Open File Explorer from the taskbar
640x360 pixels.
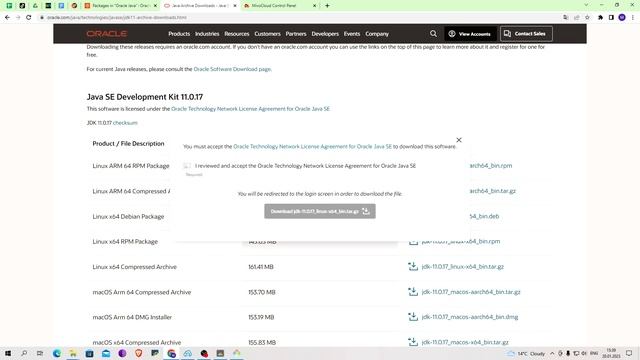tap(73, 353)
